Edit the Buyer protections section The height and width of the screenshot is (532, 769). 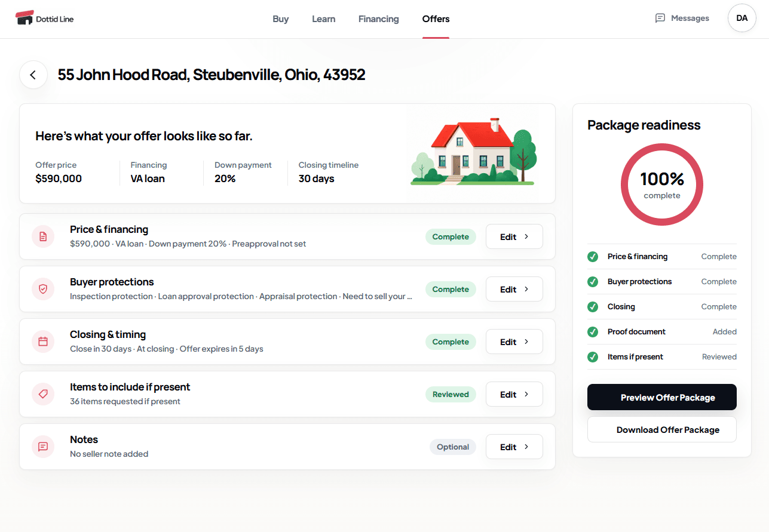pyautogui.click(x=514, y=289)
